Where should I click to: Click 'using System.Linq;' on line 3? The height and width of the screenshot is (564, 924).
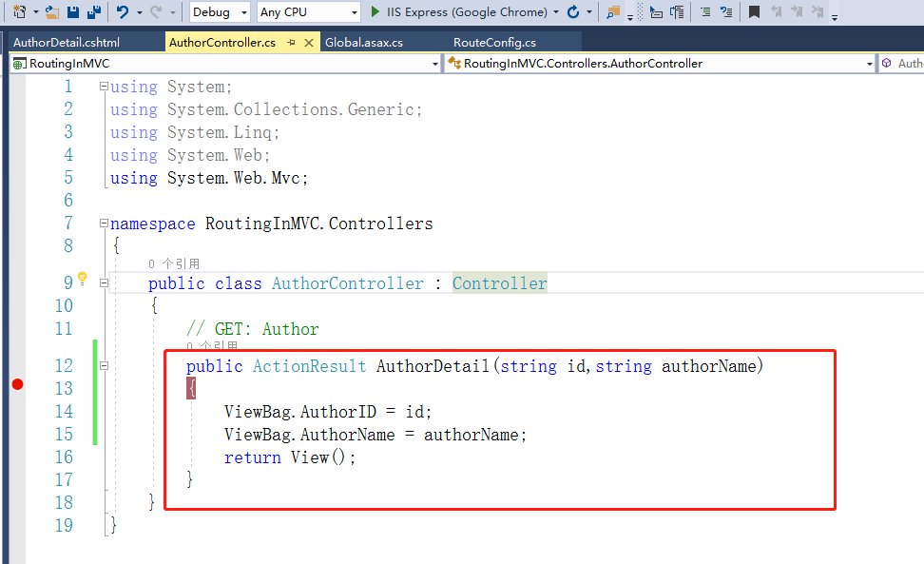pyautogui.click(x=195, y=132)
